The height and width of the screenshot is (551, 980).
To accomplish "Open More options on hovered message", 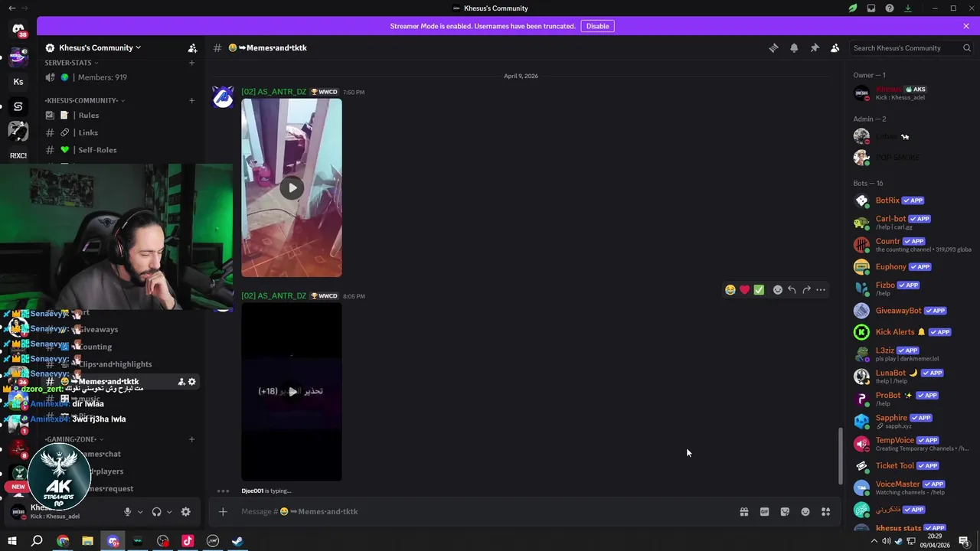I will point(821,289).
